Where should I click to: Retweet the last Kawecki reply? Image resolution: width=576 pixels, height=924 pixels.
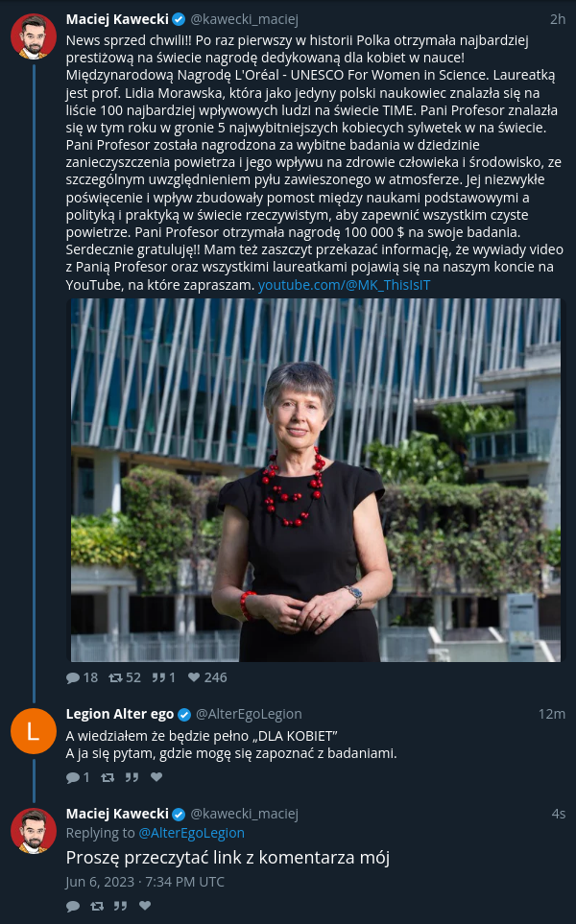click(97, 906)
